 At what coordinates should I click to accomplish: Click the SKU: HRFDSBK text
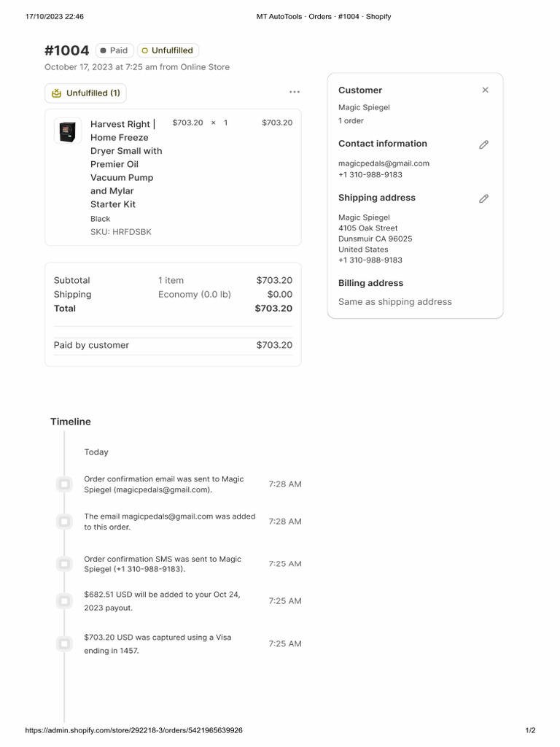121,232
